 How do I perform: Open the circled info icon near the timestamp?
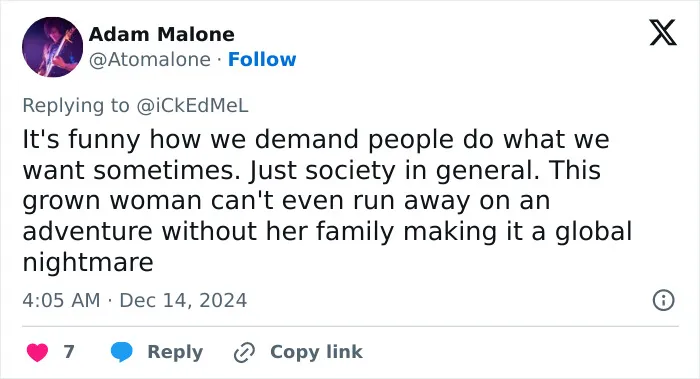(663, 300)
